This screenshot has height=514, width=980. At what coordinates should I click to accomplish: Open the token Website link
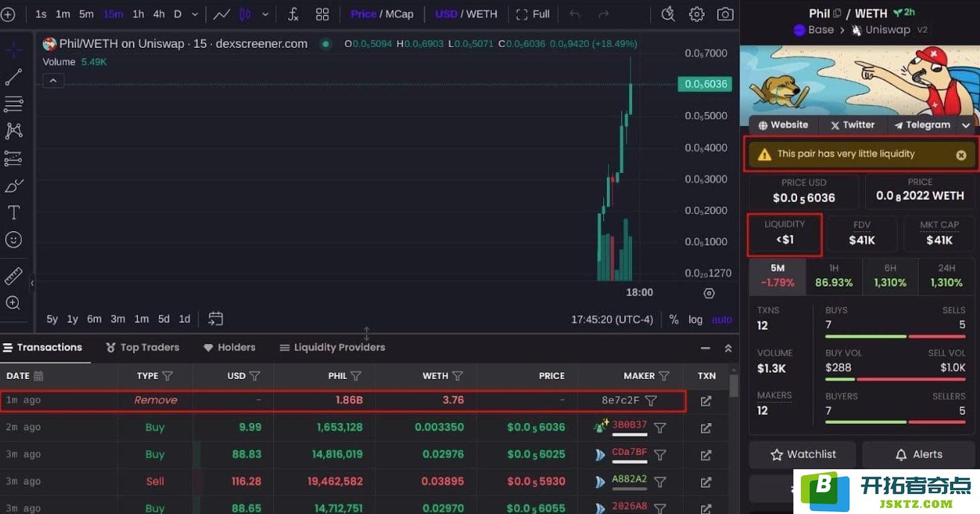pos(784,125)
